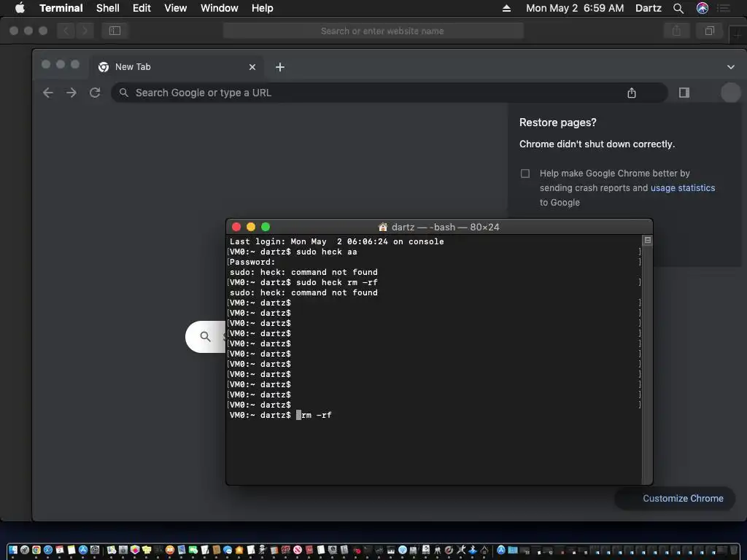
Task: Open Safari from the Dock
Action: tap(48, 548)
